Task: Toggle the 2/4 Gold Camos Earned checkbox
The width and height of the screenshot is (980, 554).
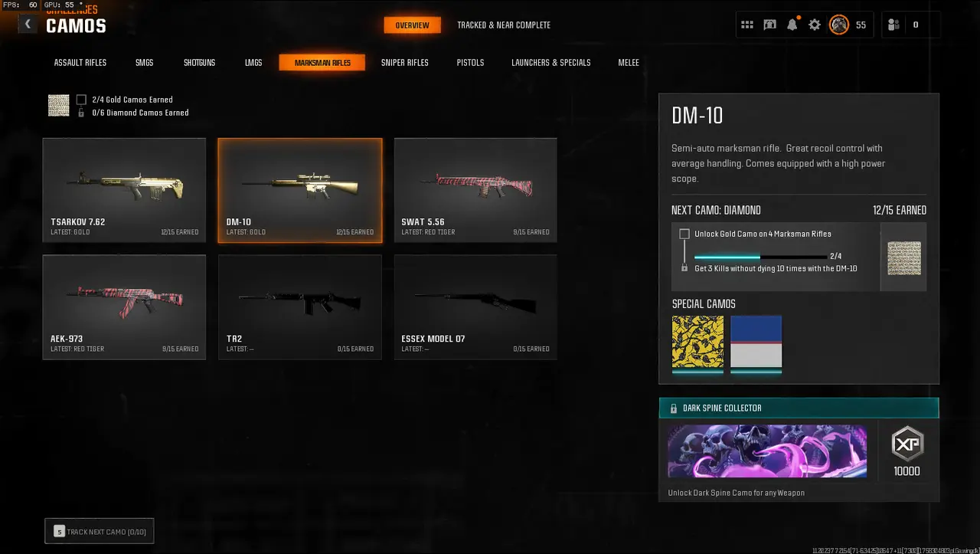Action: tap(81, 100)
